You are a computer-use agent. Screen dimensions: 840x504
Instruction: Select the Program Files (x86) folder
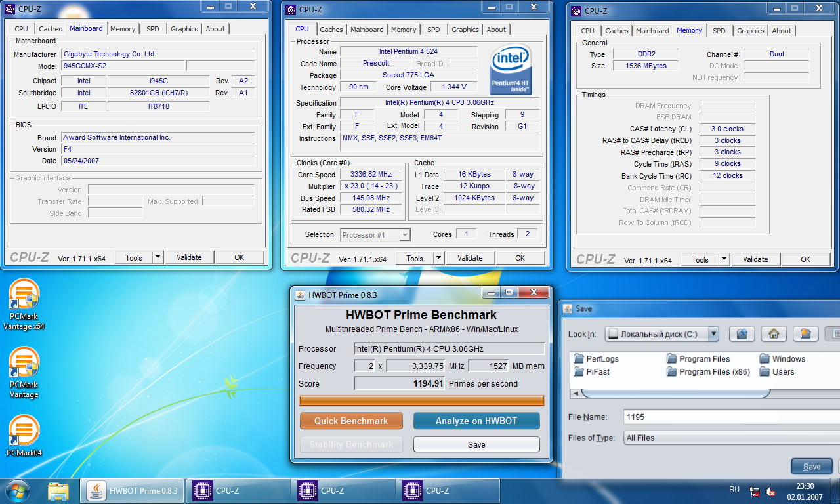click(708, 372)
